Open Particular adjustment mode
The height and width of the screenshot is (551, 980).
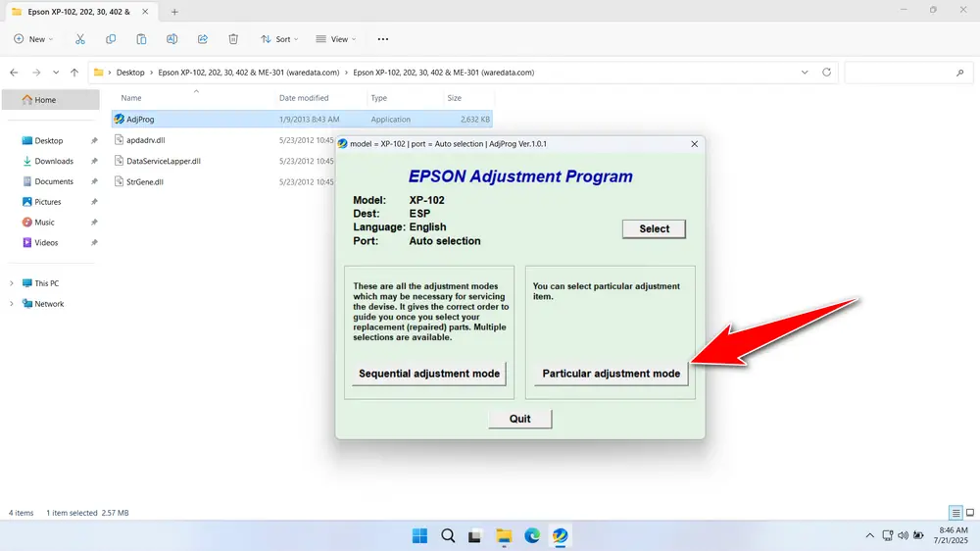coord(611,374)
